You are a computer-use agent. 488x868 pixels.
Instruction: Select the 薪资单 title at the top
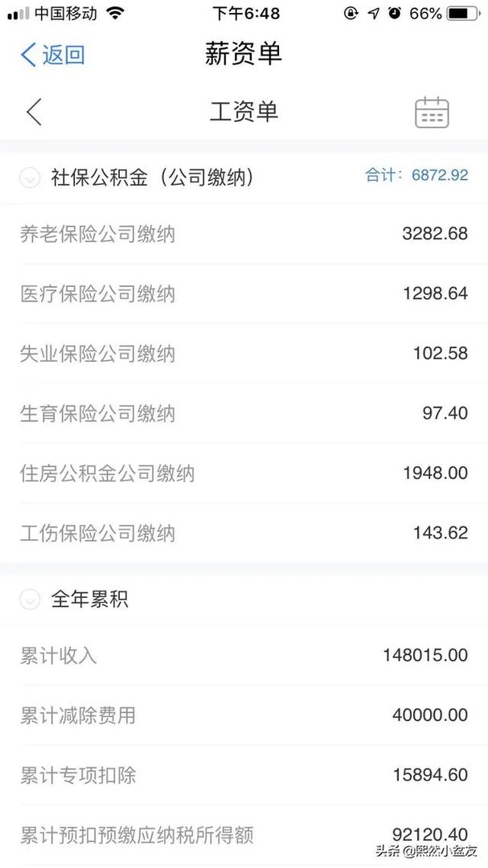coord(244,55)
